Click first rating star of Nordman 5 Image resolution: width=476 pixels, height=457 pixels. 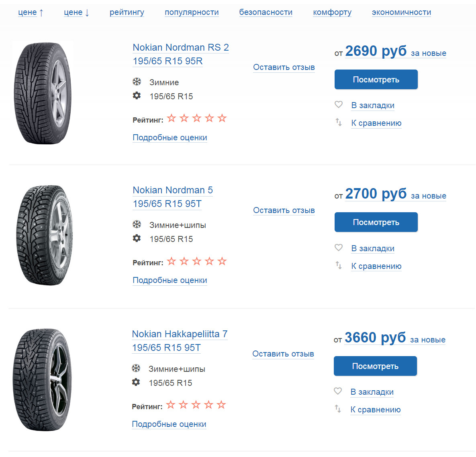(172, 261)
